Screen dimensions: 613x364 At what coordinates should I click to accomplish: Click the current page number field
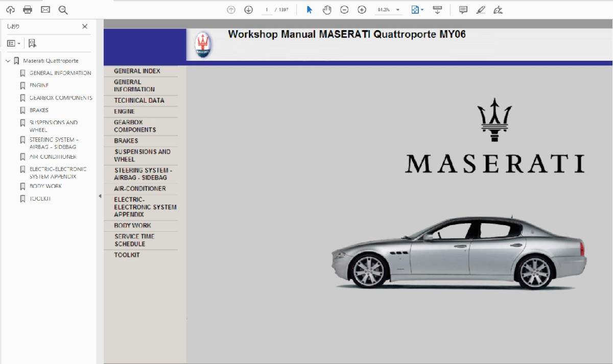click(267, 10)
